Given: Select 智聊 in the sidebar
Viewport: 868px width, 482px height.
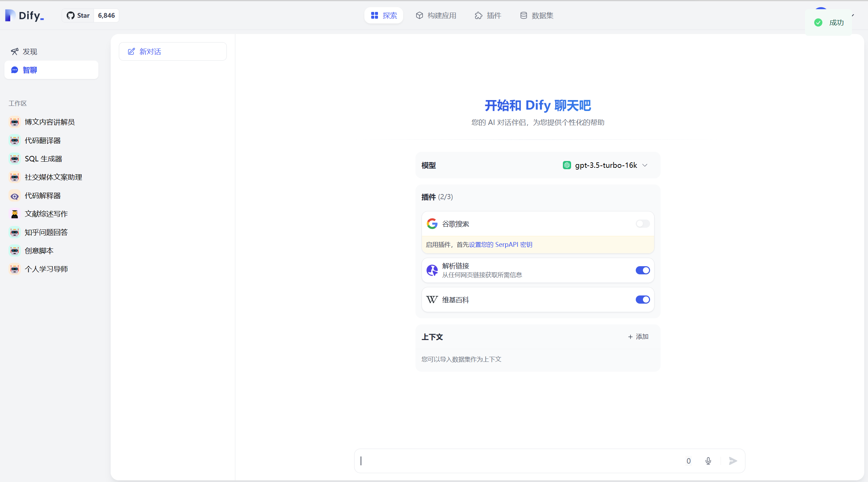Looking at the screenshot, I should [x=51, y=70].
